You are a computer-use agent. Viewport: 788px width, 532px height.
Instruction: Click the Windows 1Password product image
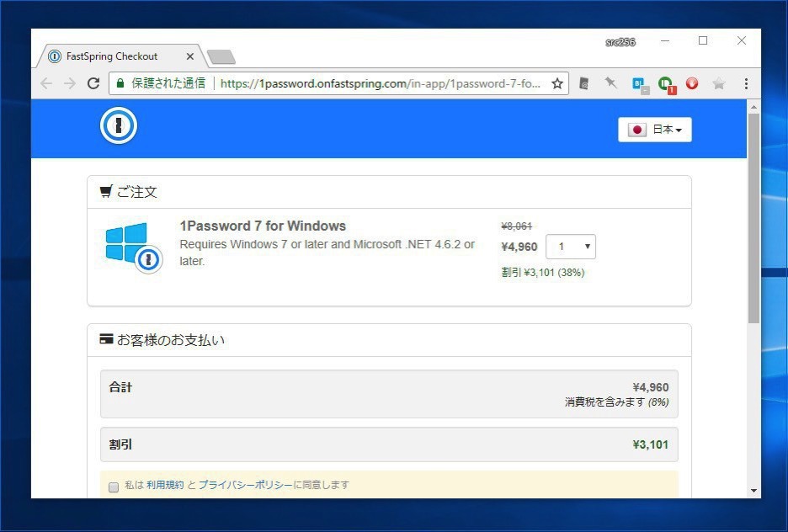(134, 247)
